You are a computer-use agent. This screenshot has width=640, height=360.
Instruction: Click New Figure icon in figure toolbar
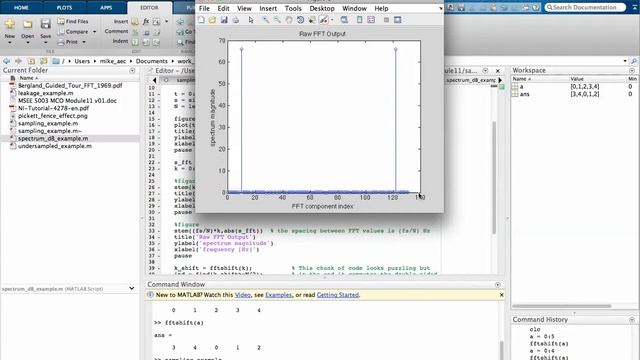tap(201, 20)
